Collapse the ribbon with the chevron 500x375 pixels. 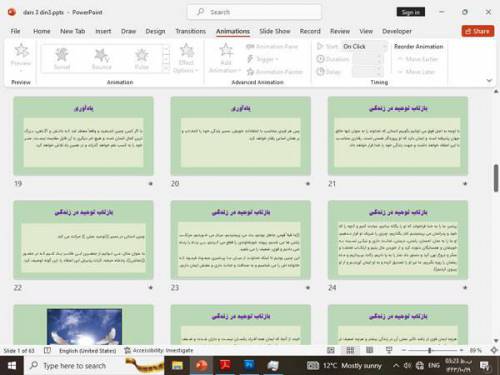489,80
